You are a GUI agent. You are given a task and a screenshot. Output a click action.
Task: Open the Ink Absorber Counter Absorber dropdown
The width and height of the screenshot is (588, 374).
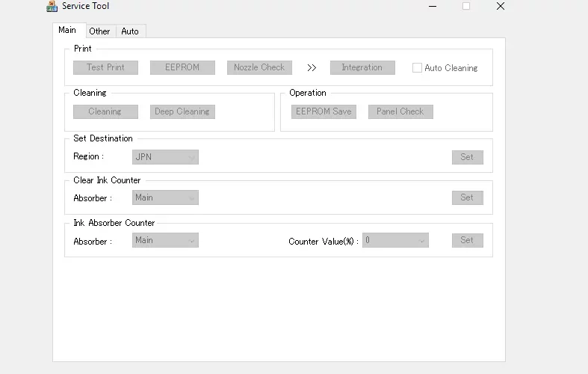165,240
